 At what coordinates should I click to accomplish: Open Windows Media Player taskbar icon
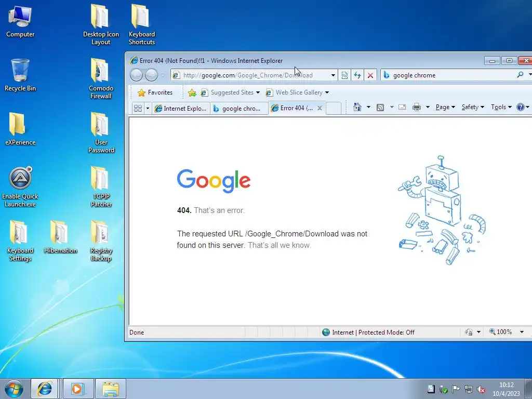[x=77, y=389]
